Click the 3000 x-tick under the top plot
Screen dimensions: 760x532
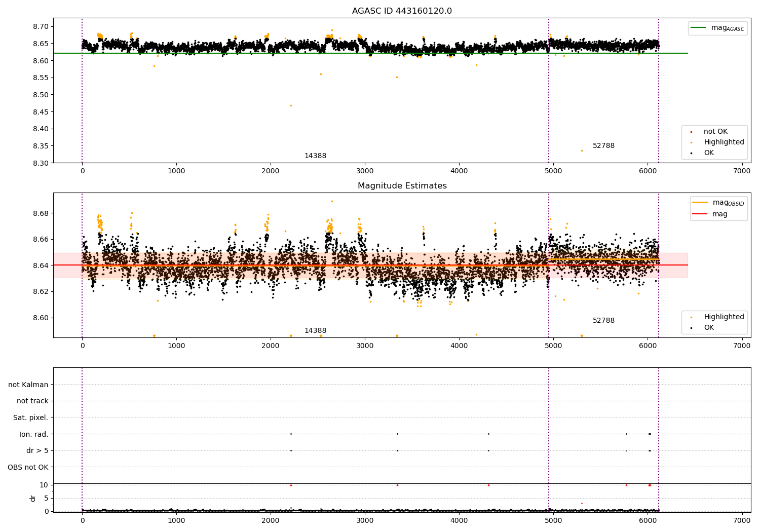coord(365,171)
